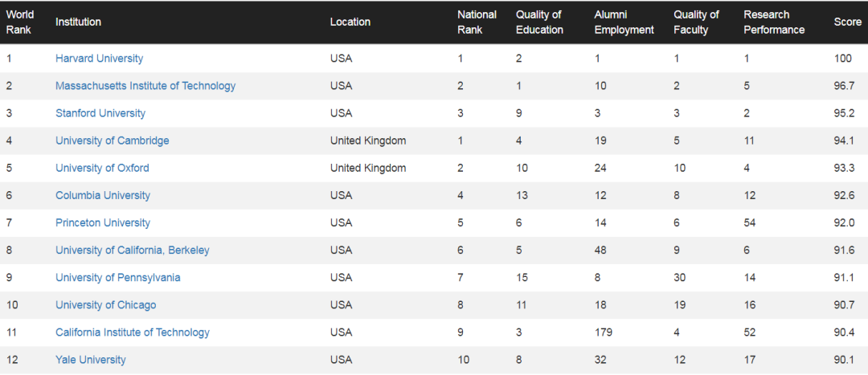
Task: Open California Institute of Technology link
Action: click(x=133, y=332)
